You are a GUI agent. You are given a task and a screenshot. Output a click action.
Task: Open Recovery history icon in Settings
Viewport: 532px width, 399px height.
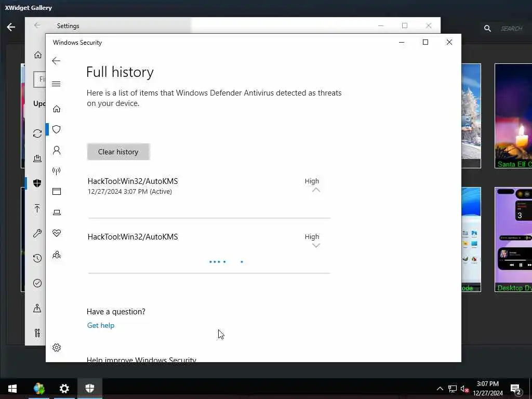coord(37,258)
